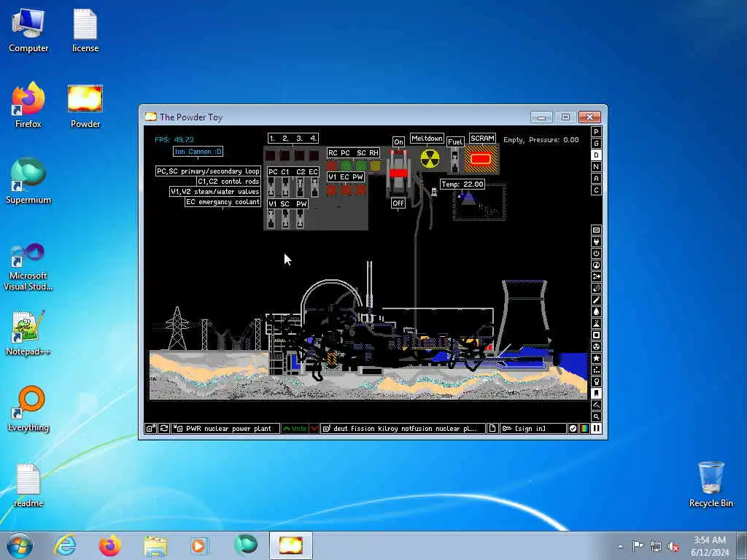This screenshot has width=747, height=560.
Task: Open the Force arrows menu icon
Action: point(596,276)
